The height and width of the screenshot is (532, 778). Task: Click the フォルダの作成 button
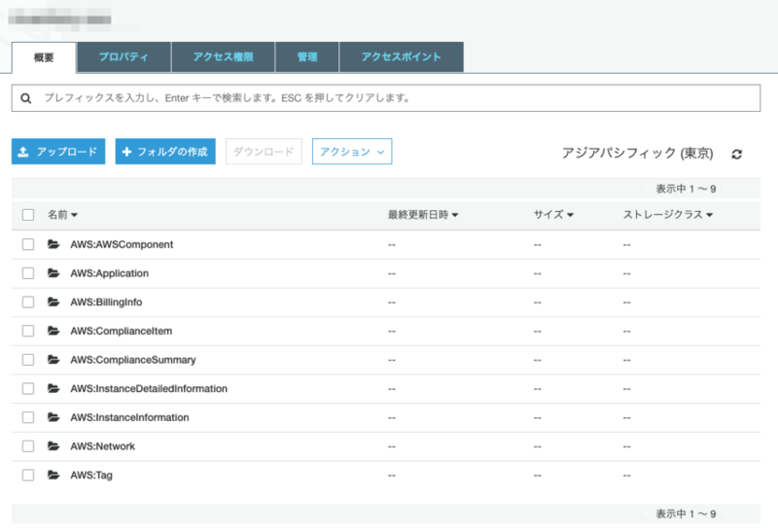[165, 152]
